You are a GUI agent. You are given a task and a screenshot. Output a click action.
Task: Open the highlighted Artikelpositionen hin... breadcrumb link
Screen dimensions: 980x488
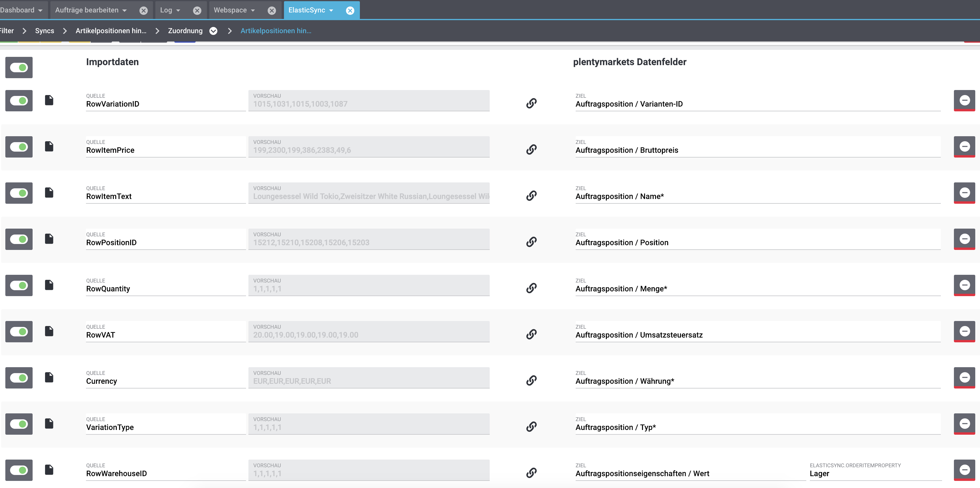(276, 31)
